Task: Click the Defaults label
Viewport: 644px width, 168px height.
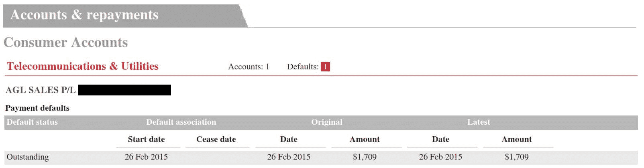Action: [x=303, y=67]
